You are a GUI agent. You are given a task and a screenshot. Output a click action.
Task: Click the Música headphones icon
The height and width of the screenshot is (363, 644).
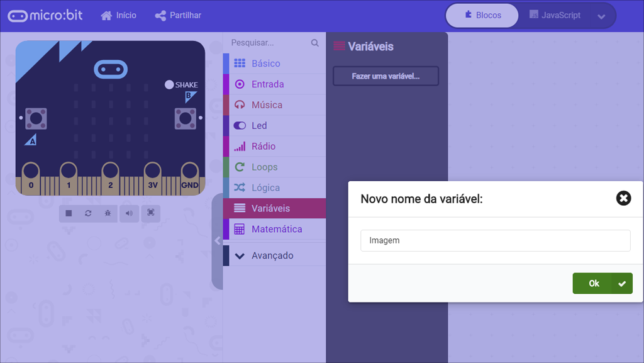[240, 104]
